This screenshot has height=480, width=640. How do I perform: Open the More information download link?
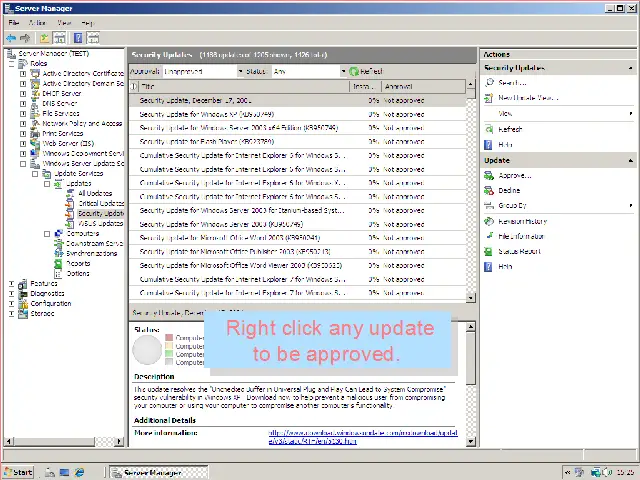[x=363, y=437]
